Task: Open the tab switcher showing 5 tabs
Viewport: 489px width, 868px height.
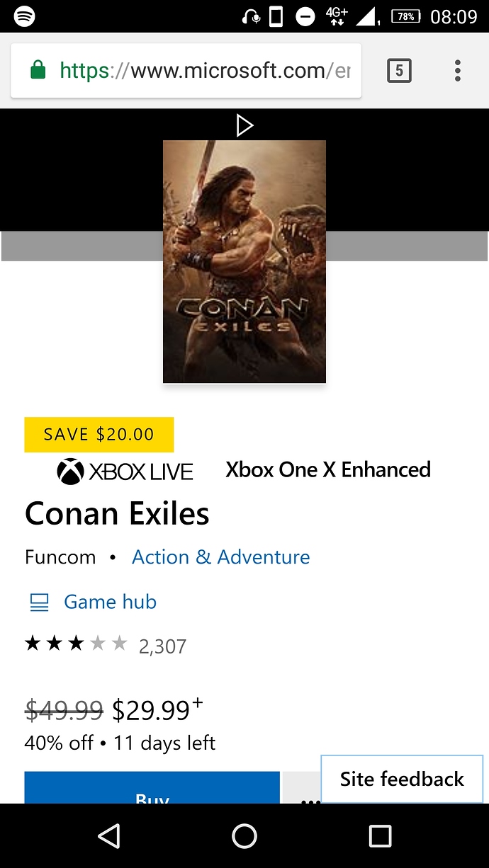Action: coord(399,70)
